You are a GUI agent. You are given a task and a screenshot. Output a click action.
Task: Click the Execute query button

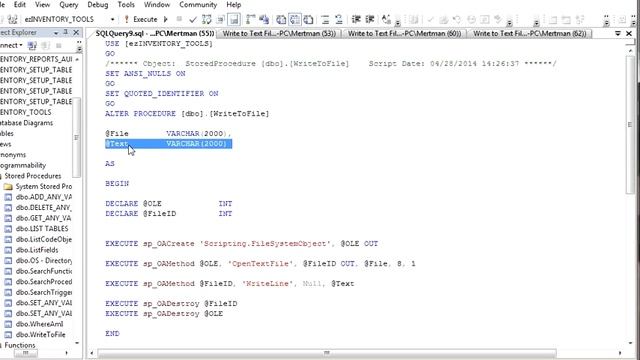click(x=140, y=19)
